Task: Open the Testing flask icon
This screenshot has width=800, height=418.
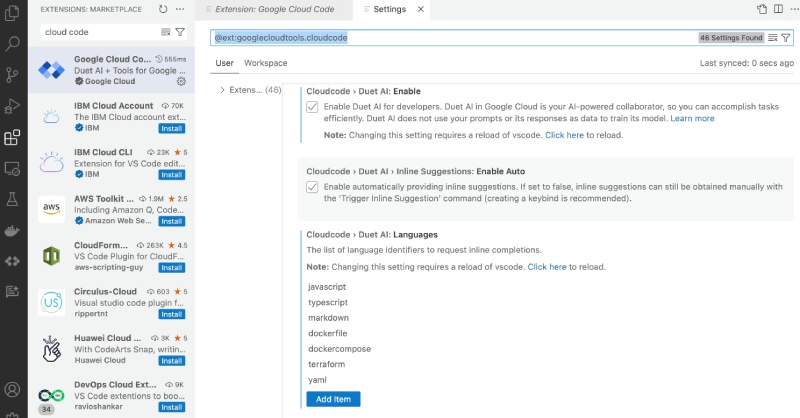Action: [x=13, y=199]
